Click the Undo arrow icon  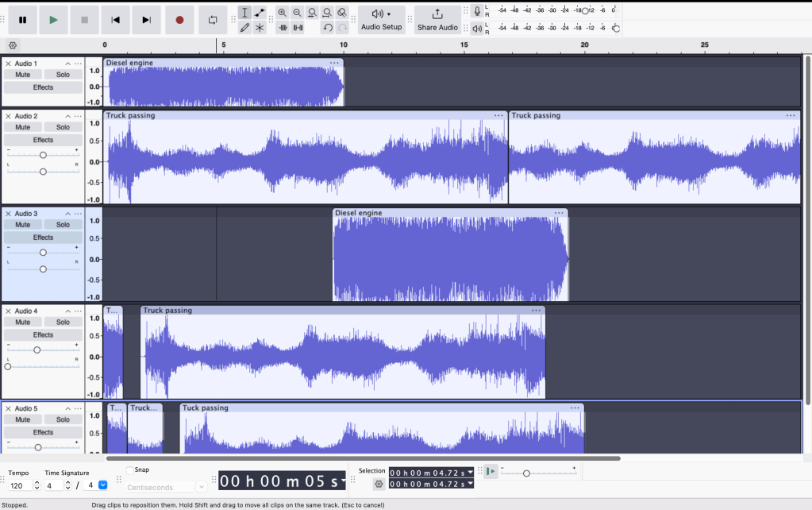327,28
